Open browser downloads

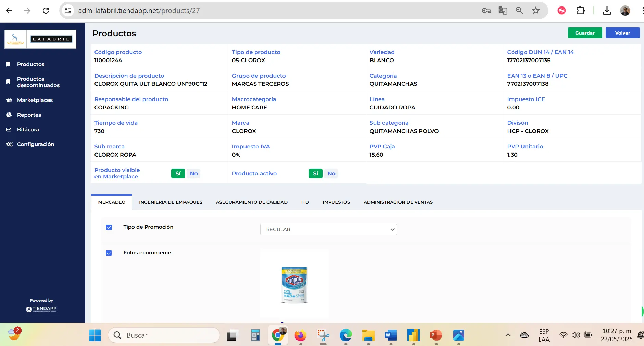(607, 11)
